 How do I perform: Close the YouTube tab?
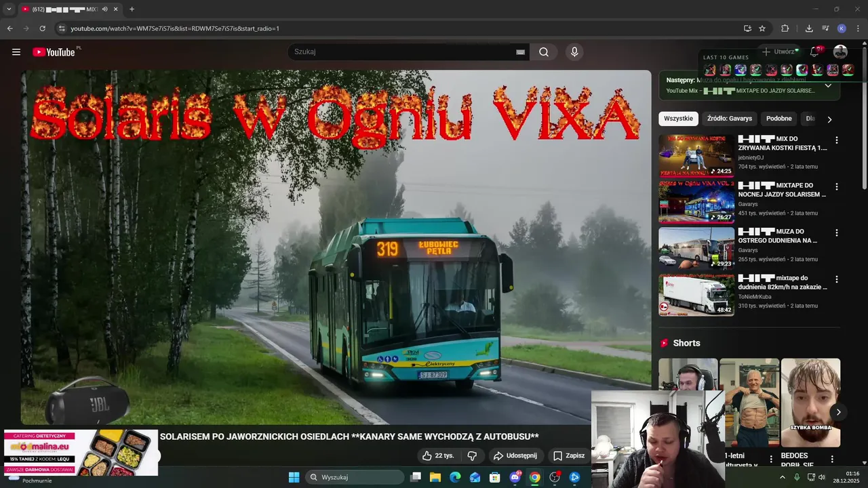tap(115, 9)
